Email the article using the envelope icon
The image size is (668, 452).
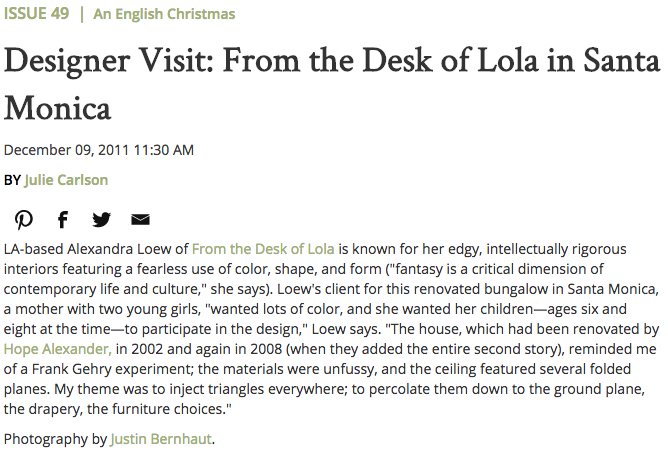click(x=140, y=220)
